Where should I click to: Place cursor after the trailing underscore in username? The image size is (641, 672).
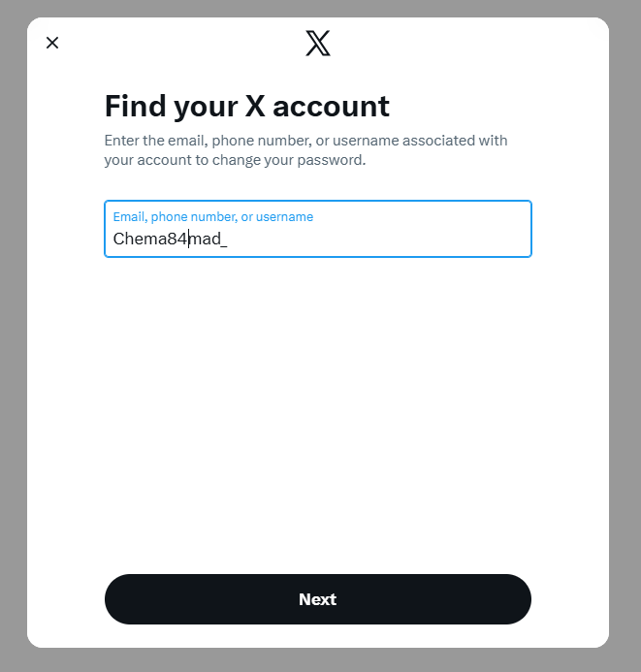(228, 239)
